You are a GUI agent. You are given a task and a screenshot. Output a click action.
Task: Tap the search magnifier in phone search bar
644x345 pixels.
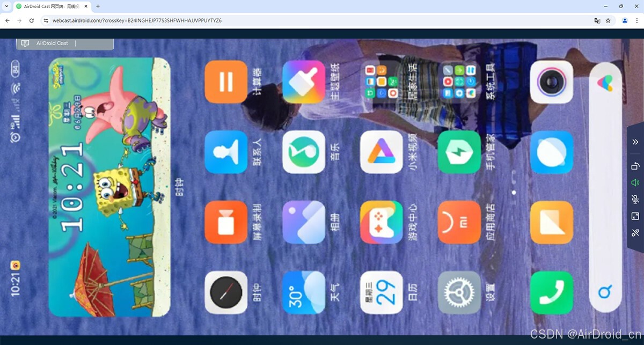pos(605,292)
